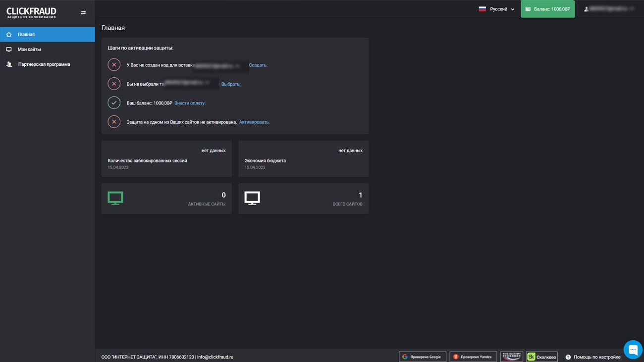Click the Внести оплату link
This screenshot has width=644, height=362.
pyautogui.click(x=190, y=103)
